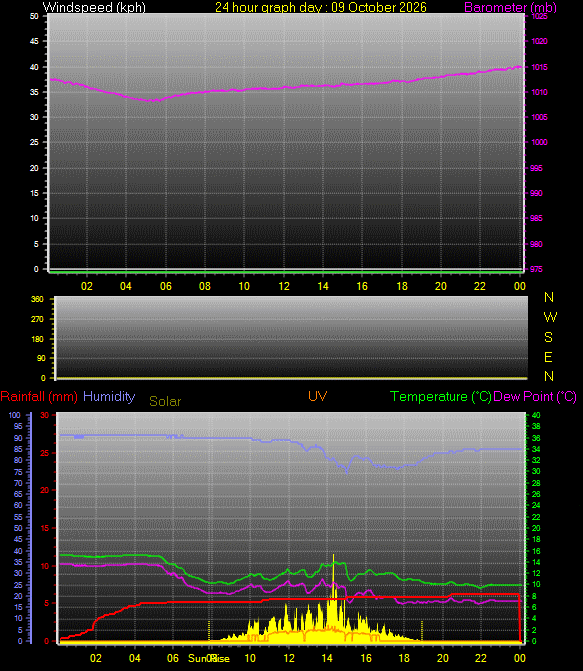Click the 85 value on humidity axis
The image size is (583, 671).
[x=18, y=449]
